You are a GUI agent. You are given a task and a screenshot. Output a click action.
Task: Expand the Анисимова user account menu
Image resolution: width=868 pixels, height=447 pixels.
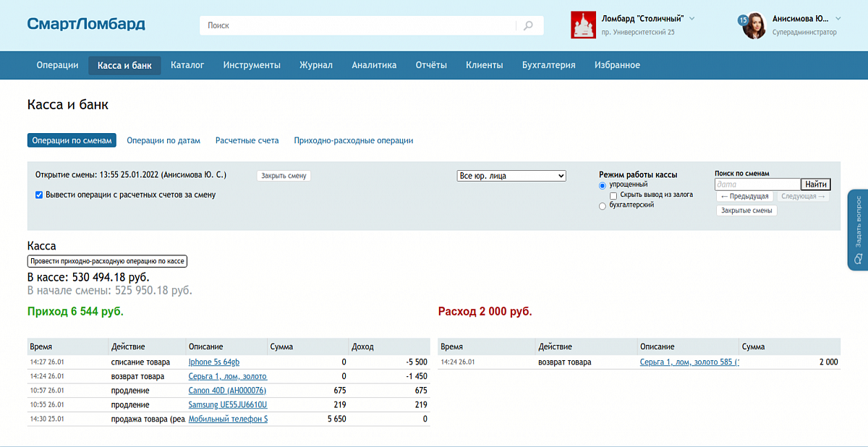click(838, 18)
